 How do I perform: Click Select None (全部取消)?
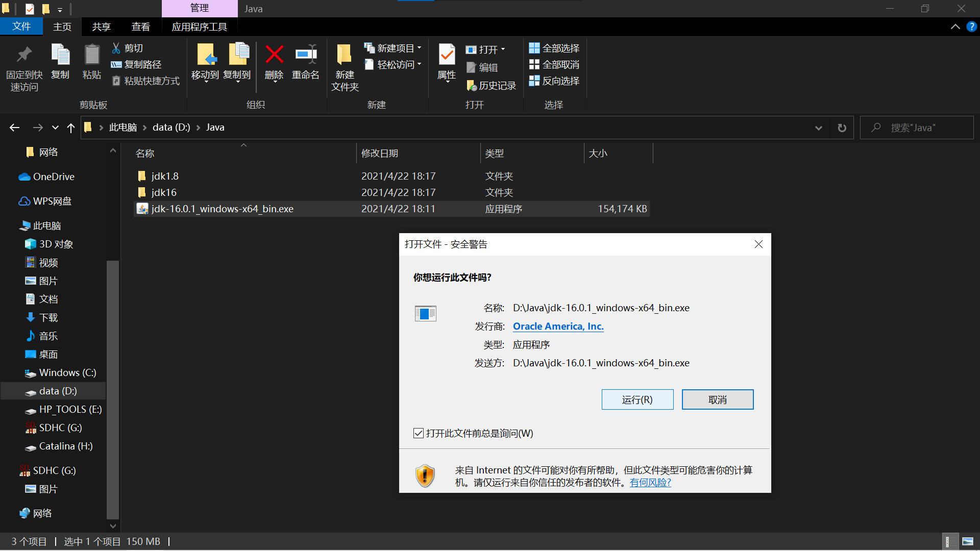pos(554,64)
